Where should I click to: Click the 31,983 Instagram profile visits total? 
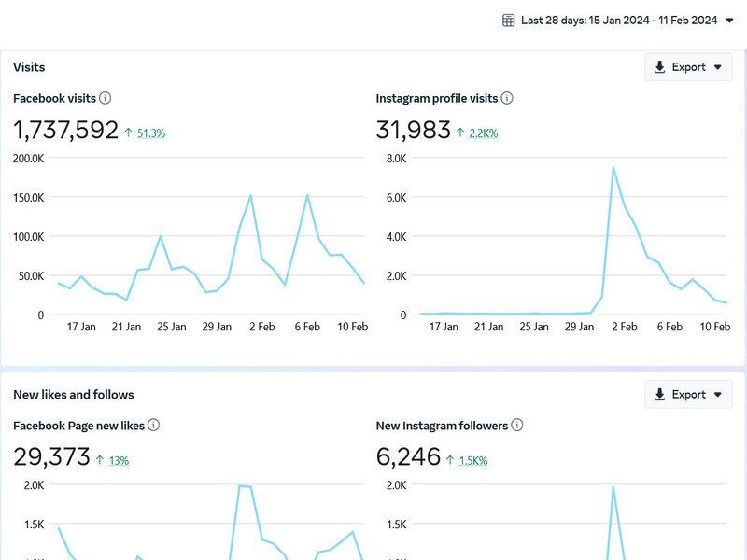pyautogui.click(x=413, y=131)
